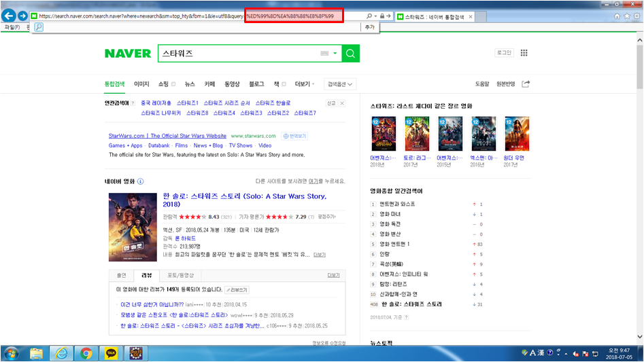Click the 신고 report button
This screenshot has height=362, width=644.
pyautogui.click(x=331, y=103)
